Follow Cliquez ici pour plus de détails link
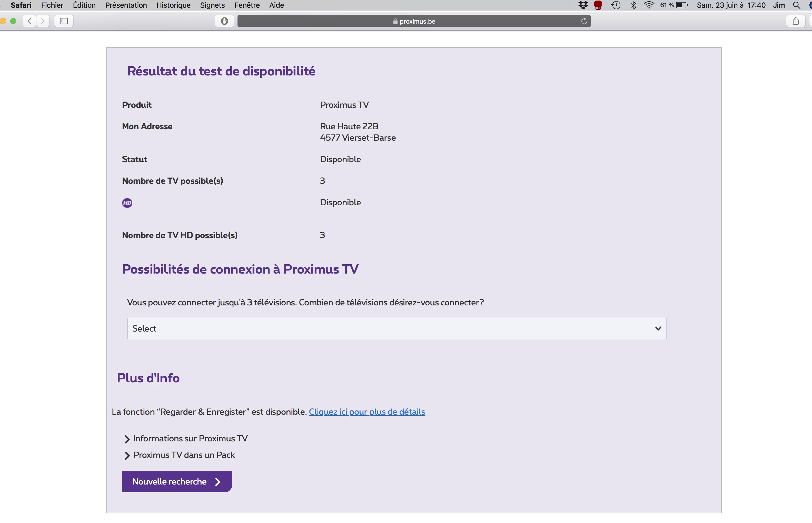812x523 pixels. (367, 412)
